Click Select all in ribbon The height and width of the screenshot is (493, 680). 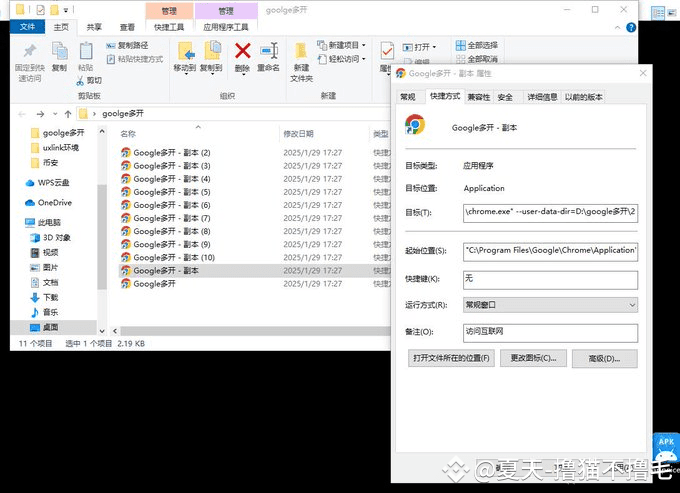[477, 45]
